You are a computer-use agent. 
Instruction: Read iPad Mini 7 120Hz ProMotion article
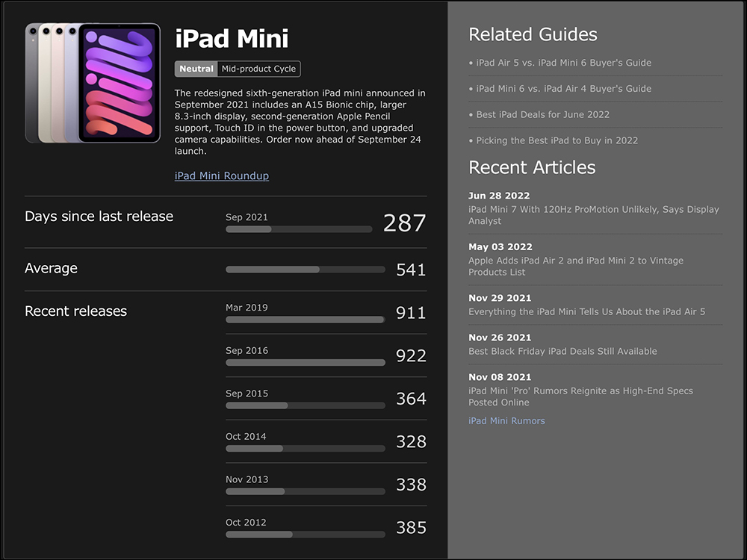(594, 215)
